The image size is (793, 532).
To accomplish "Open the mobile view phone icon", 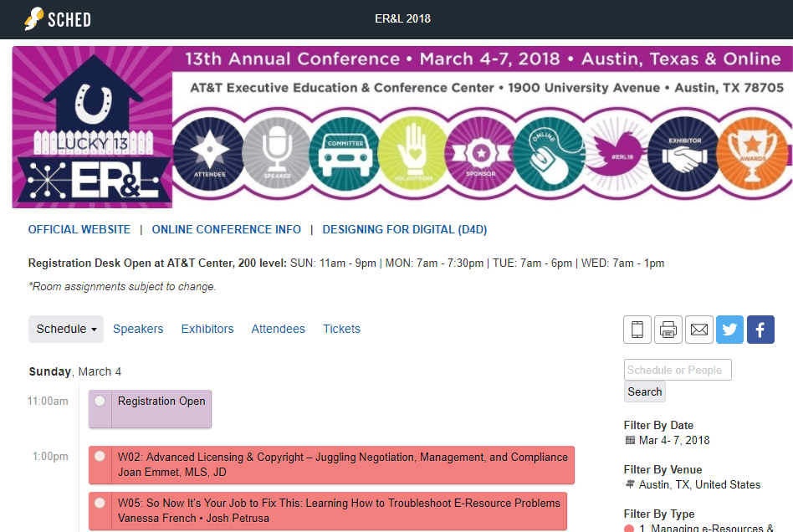I will point(637,330).
